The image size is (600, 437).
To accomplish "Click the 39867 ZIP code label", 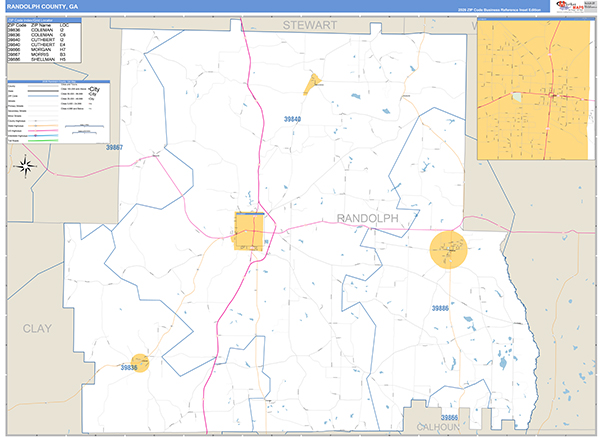I will pos(114,147).
